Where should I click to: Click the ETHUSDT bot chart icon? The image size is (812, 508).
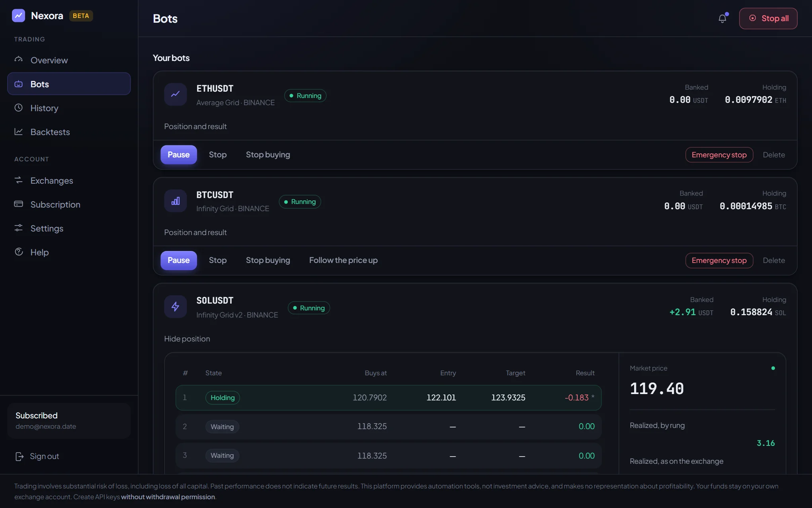click(x=176, y=94)
